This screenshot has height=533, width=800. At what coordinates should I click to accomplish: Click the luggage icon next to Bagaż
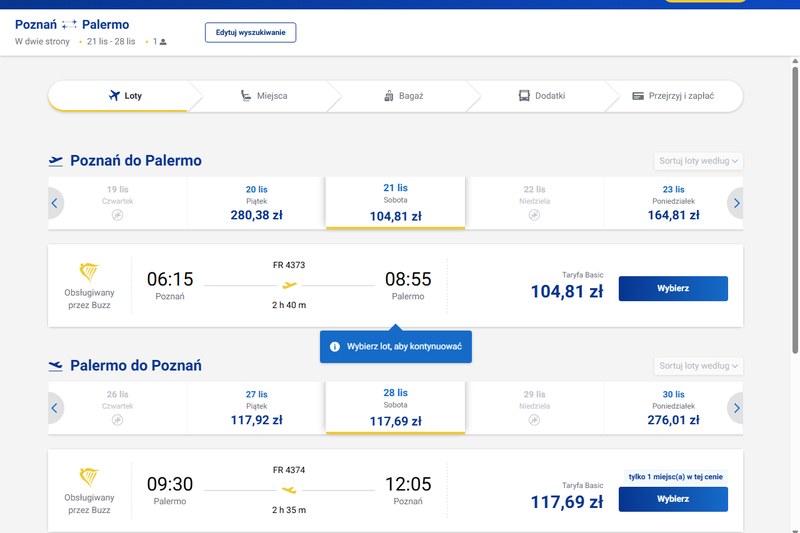tap(389, 95)
